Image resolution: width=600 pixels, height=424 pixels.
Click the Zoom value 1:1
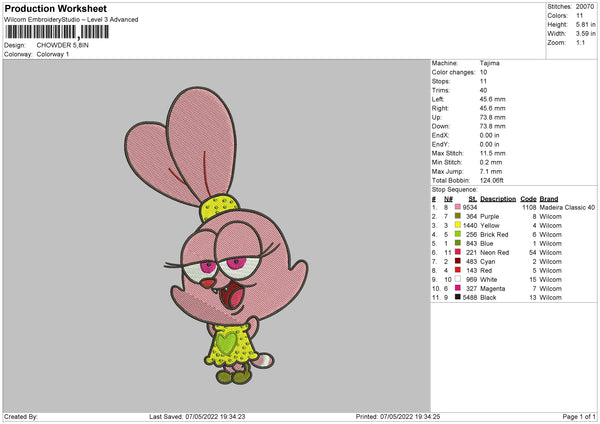point(580,42)
